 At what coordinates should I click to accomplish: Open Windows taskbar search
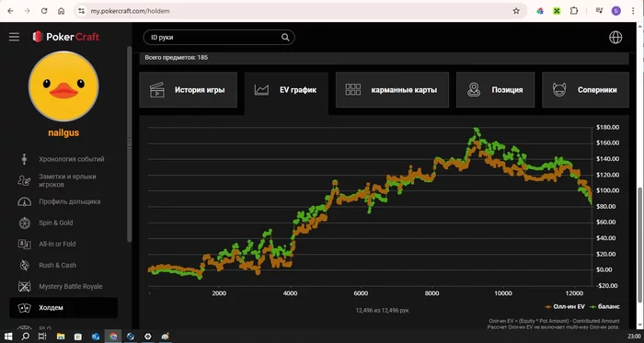click(26, 337)
